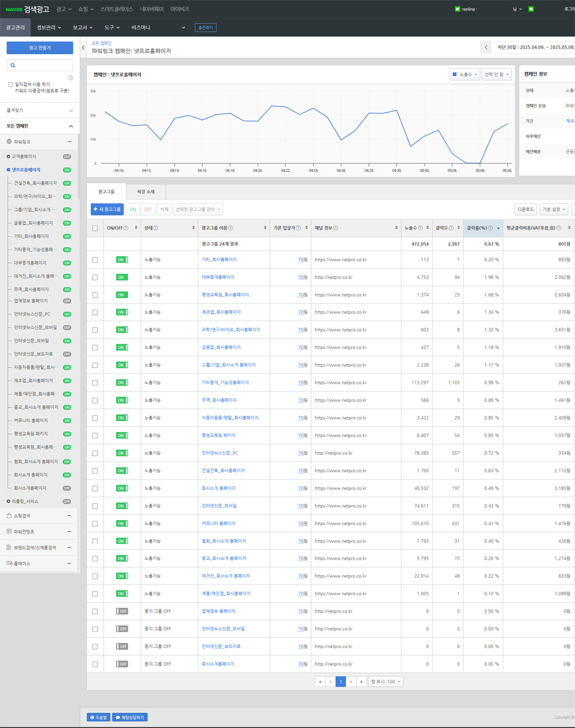This screenshot has height=728, width=575.
Task: Click the 플레이스 map icon in the sidebar
Action: click(x=9, y=564)
